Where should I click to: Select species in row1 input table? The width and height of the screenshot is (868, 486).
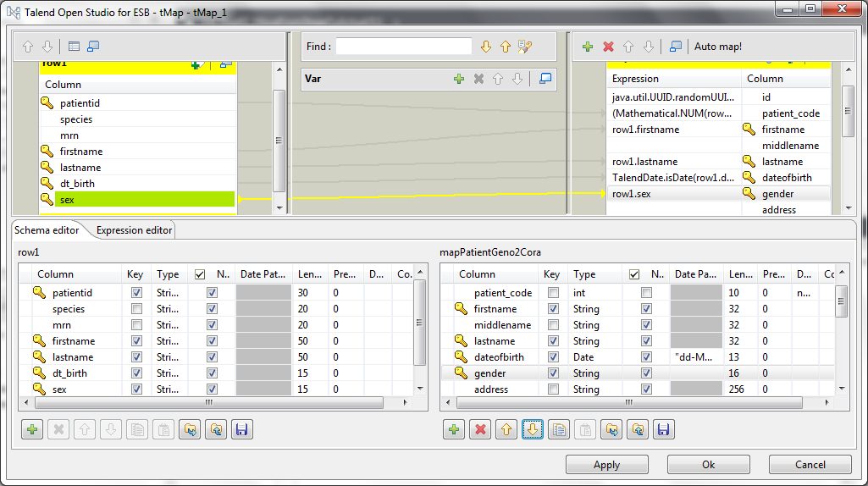pyautogui.click(x=138, y=119)
